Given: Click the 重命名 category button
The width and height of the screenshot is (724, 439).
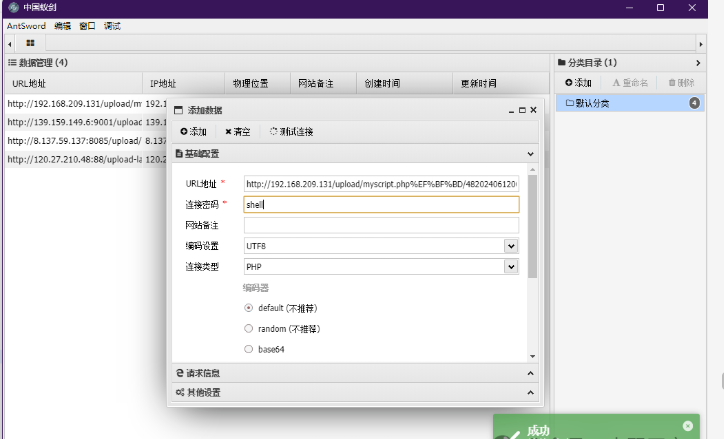Looking at the screenshot, I should [630, 83].
